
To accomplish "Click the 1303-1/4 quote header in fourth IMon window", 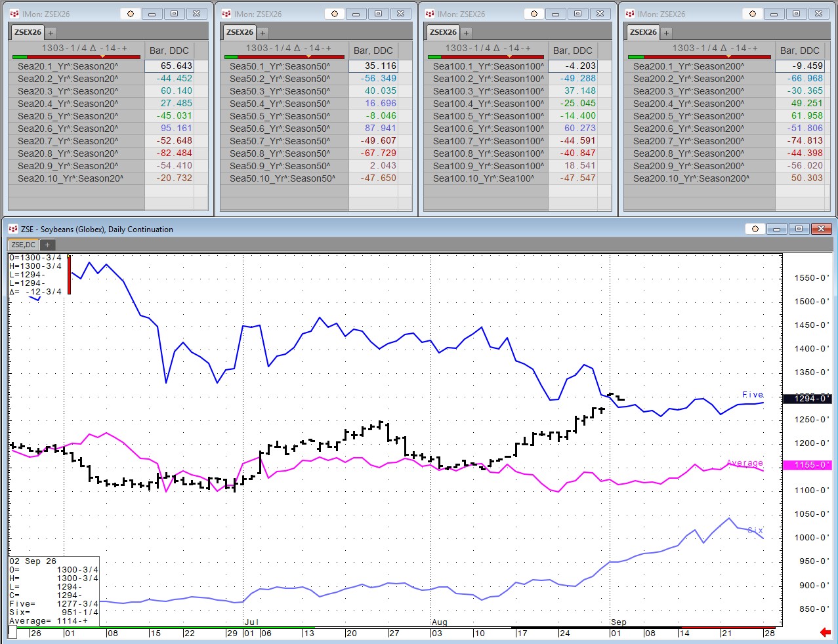I will point(700,50).
